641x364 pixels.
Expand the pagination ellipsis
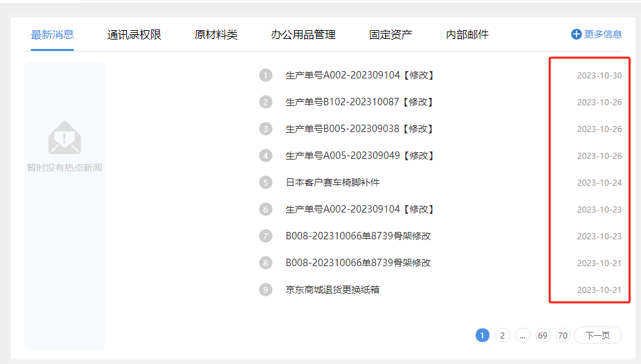point(523,335)
